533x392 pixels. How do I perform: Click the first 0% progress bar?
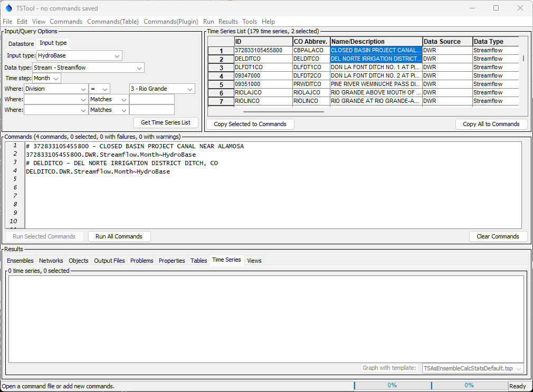(392, 386)
